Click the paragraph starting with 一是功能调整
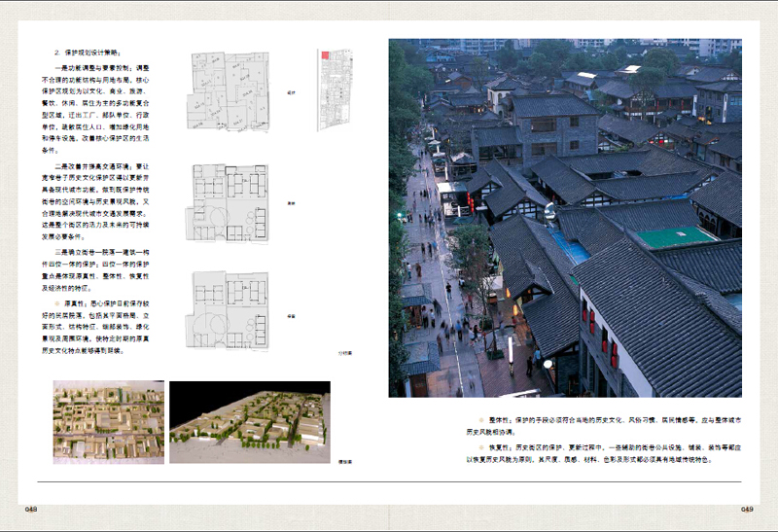 coord(102,108)
